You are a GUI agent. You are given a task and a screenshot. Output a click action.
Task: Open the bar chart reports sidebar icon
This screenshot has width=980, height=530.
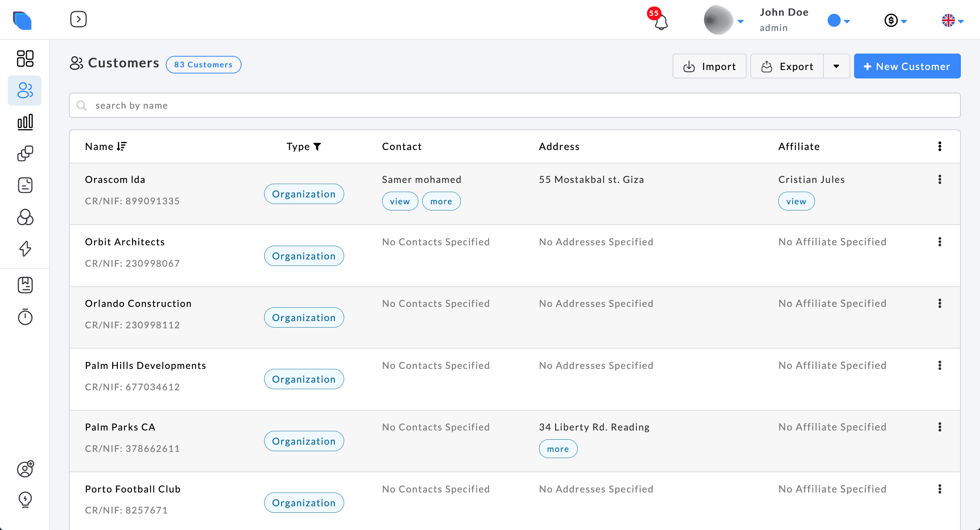pos(25,122)
